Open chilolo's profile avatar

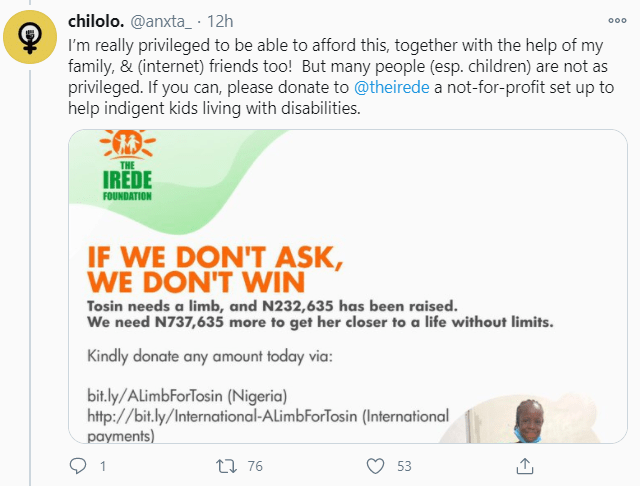pyautogui.click(x=32, y=35)
